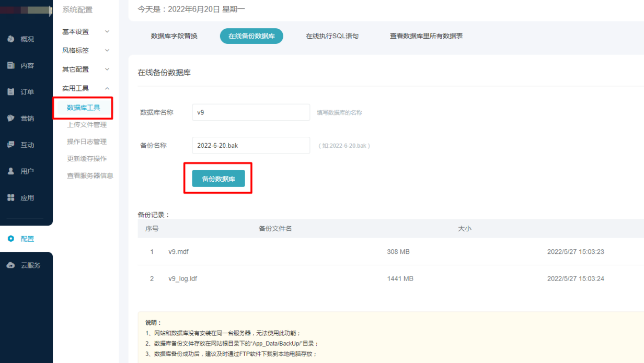Click the 备份数据库 button

point(218,179)
